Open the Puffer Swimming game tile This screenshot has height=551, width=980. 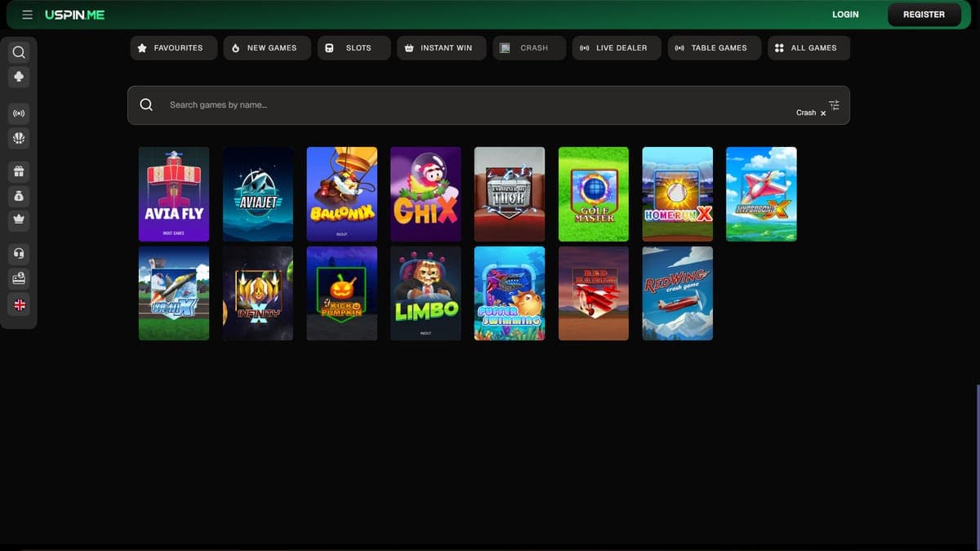coord(510,293)
